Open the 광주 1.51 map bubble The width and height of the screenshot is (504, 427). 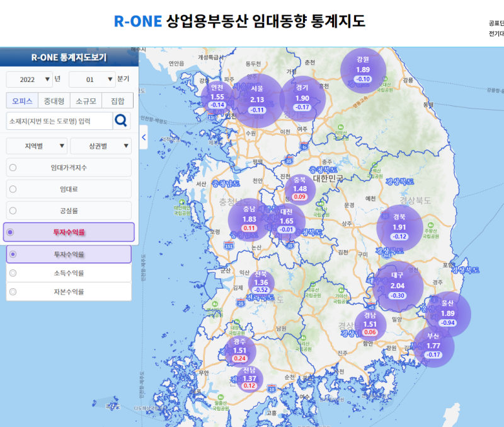(239, 351)
